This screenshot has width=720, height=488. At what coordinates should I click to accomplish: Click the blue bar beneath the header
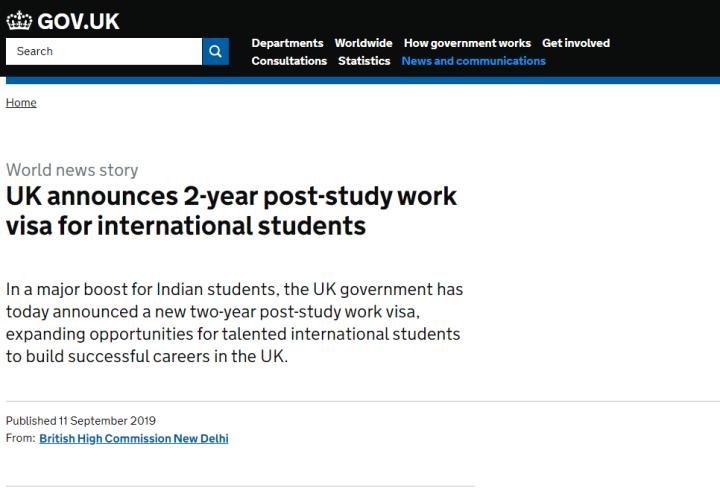(x=360, y=80)
